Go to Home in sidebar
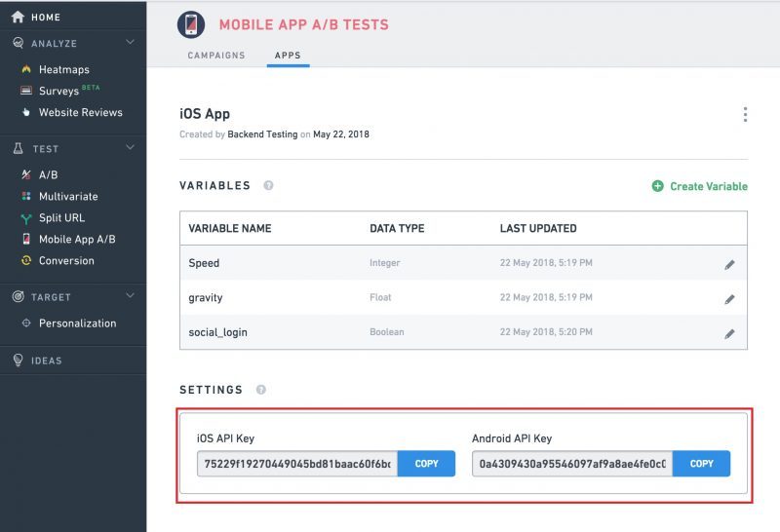The image size is (780, 532). 46,17
